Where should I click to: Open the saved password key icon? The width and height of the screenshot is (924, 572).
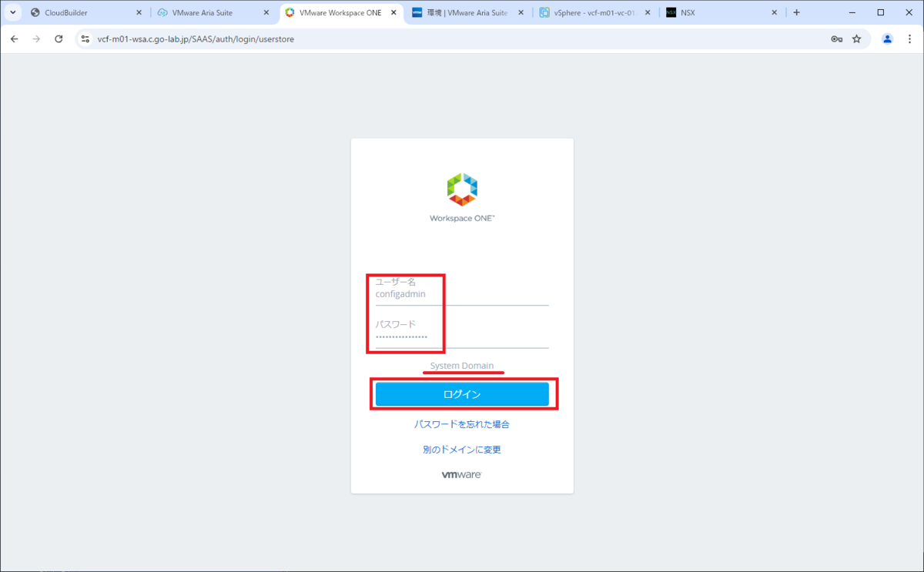click(836, 38)
